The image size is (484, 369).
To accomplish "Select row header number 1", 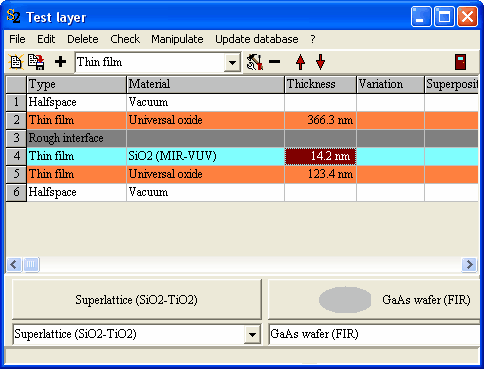I will point(16,102).
